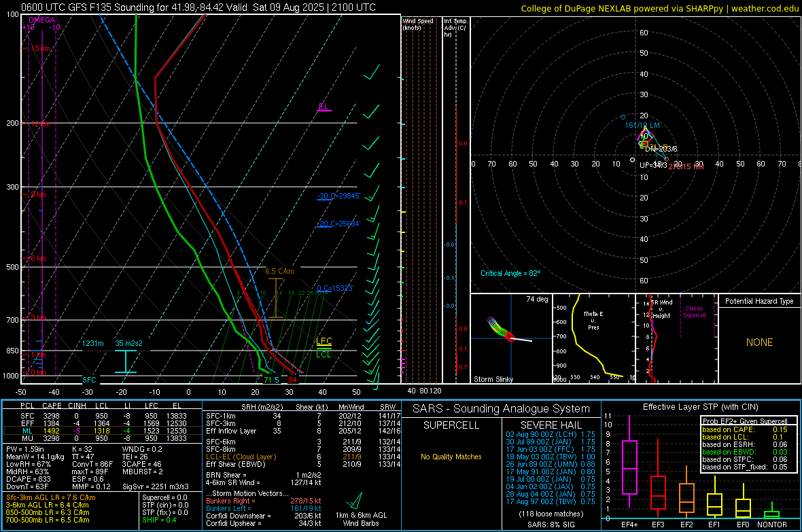Click the '74 deg' storm slinky tilt value
Screen dimensions: 802x532
536,299
